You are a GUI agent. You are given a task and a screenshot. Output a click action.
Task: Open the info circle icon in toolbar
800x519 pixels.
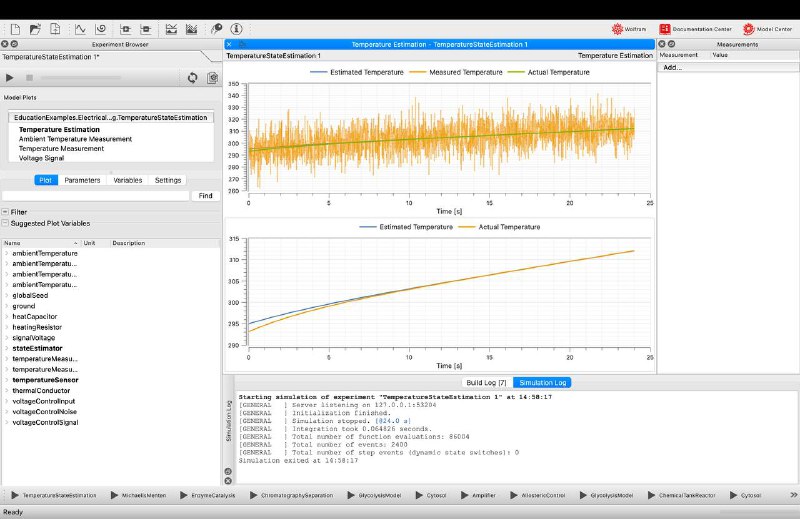coord(236,29)
